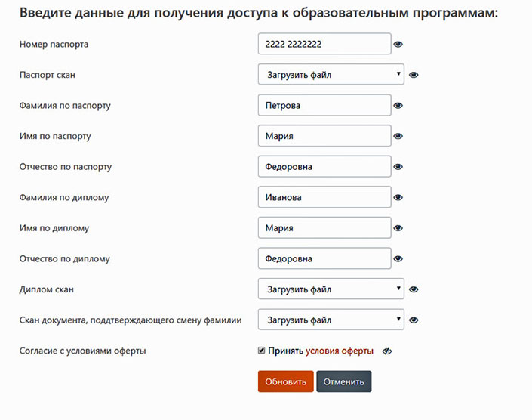
Task: Click the Отменить button
Action: click(x=343, y=381)
